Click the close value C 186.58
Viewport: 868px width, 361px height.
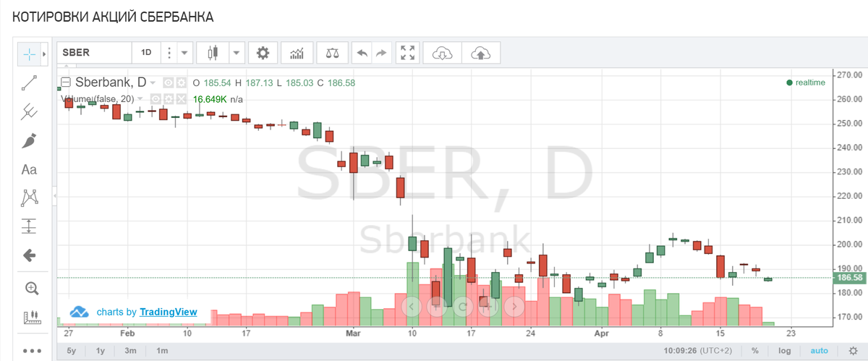point(335,83)
